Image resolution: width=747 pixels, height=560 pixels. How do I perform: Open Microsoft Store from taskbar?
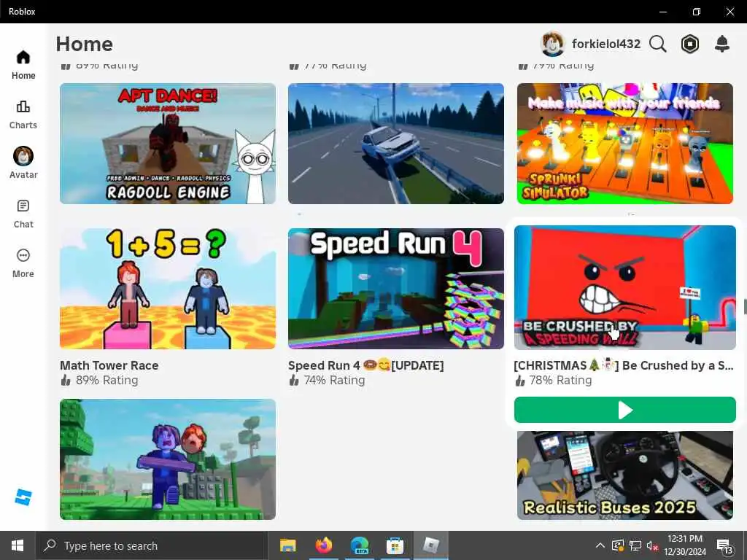tap(395, 545)
